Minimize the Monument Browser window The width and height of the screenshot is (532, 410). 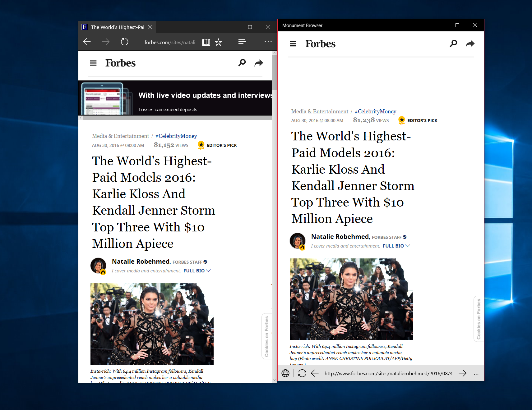(x=440, y=25)
